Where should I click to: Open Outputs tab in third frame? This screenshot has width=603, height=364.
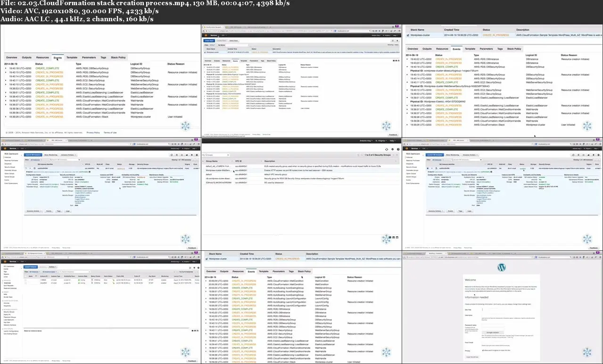427,49
